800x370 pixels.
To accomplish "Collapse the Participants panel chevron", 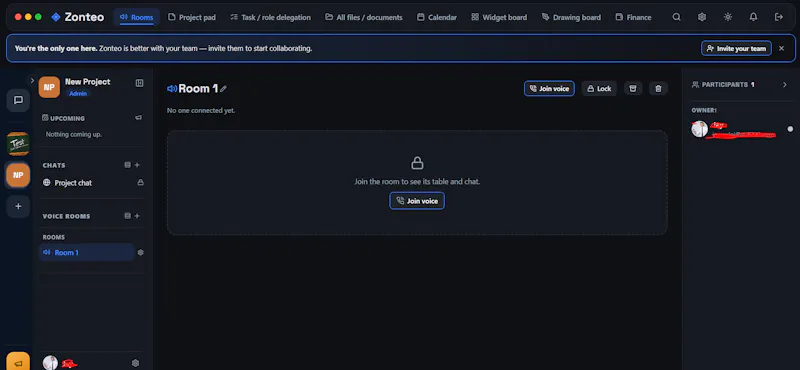I will (x=785, y=85).
